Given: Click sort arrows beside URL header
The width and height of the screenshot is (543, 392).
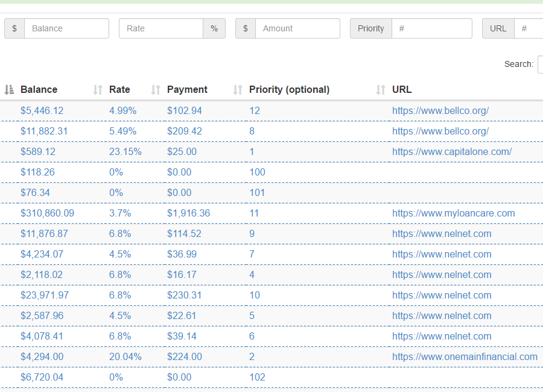Looking at the screenshot, I should click(x=381, y=90).
